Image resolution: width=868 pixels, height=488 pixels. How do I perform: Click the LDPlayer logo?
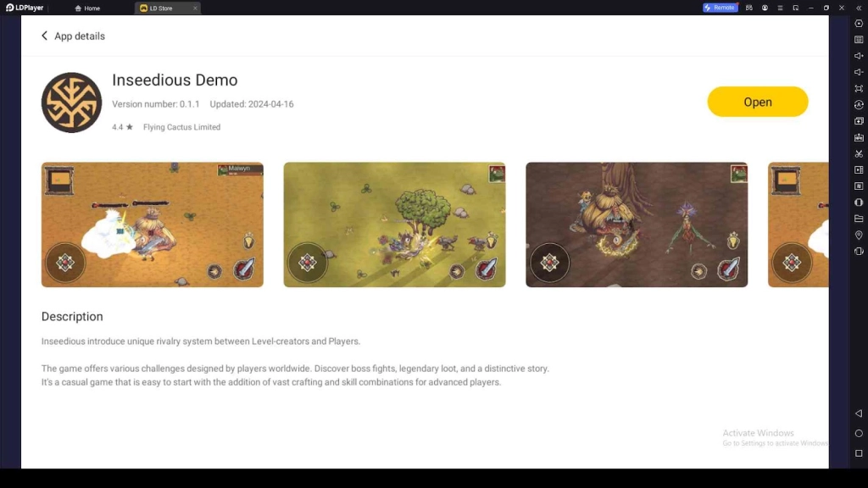(x=25, y=8)
